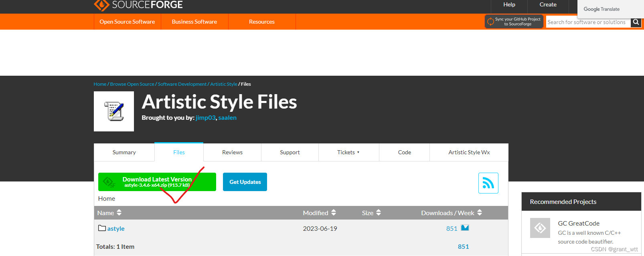Open the Resources menu

coord(262,22)
